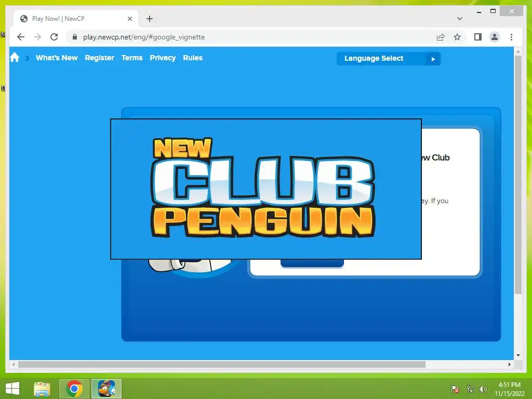Select the Play Now NewCP tab
The image size is (532, 399).
[76, 19]
